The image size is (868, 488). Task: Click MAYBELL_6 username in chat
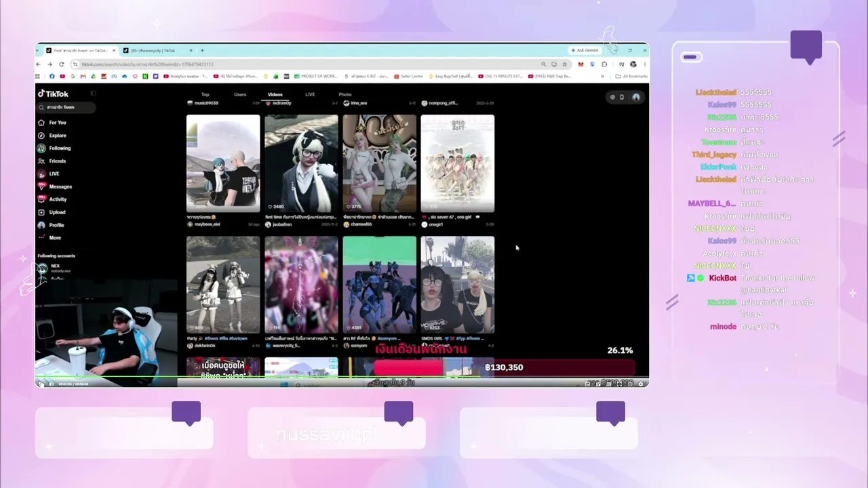pos(712,203)
